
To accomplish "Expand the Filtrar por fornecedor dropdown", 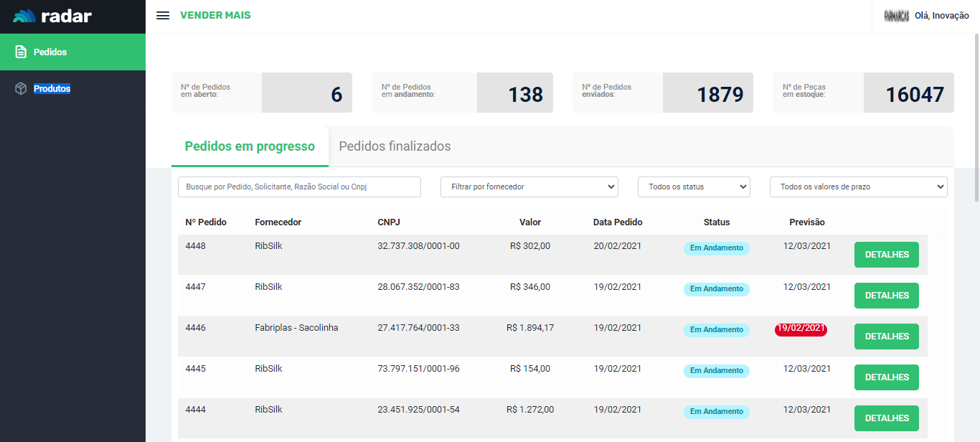I will click(529, 187).
